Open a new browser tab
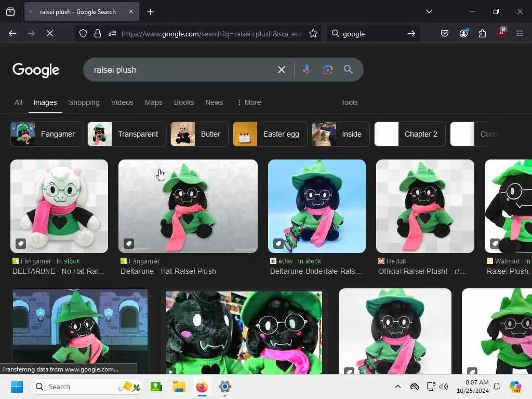 point(150,12)
